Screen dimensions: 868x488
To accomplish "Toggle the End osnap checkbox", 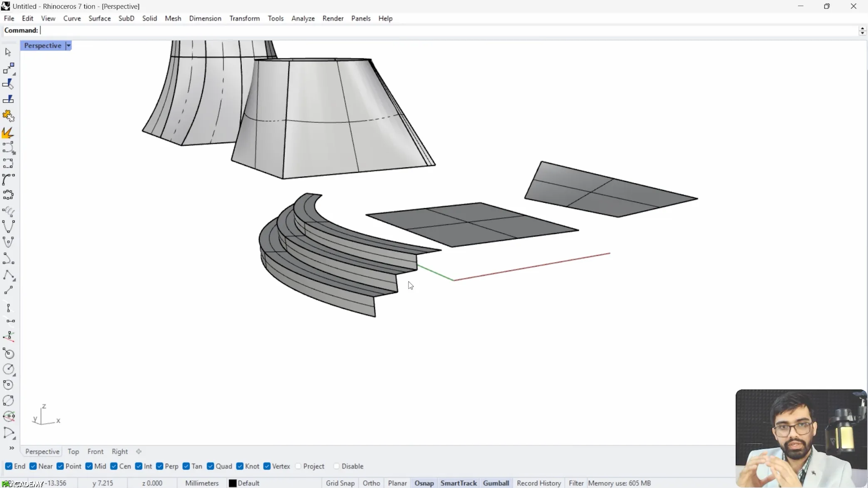I will coord(9,466).
